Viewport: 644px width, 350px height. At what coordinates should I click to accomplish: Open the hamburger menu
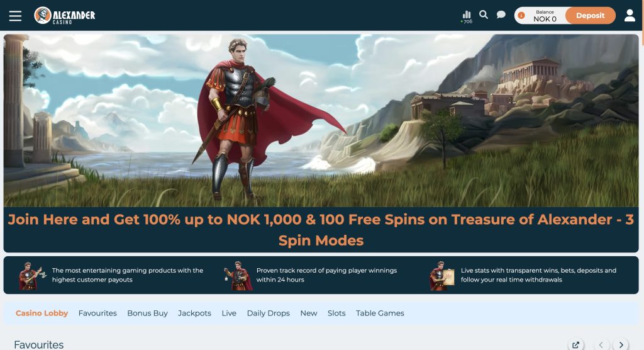pyautogui.click(x=15, y=16)
